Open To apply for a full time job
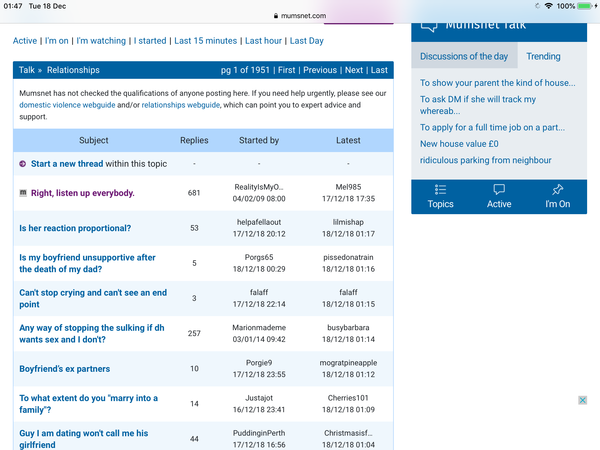This screenshot has height=450, width=600. (x=492, y=127)
